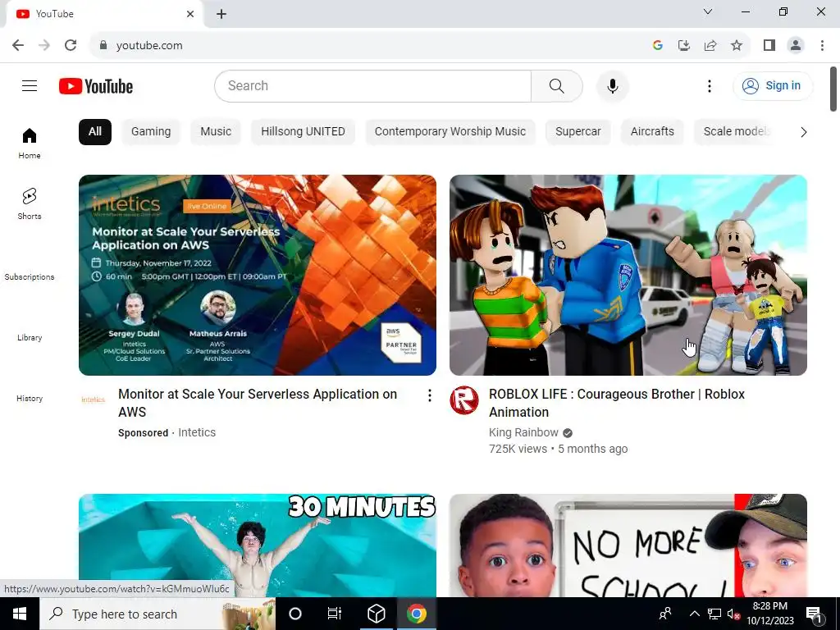The width and height of the screenshot is (840, 630).
Task: Select Contemporary Worship Music chip
Action: click(x=450, y=132)
